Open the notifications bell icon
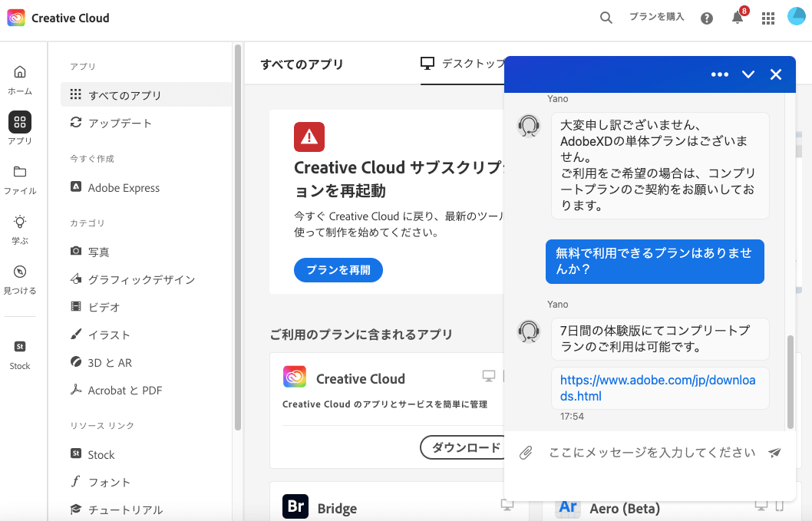812x521 pixels. 738,18
